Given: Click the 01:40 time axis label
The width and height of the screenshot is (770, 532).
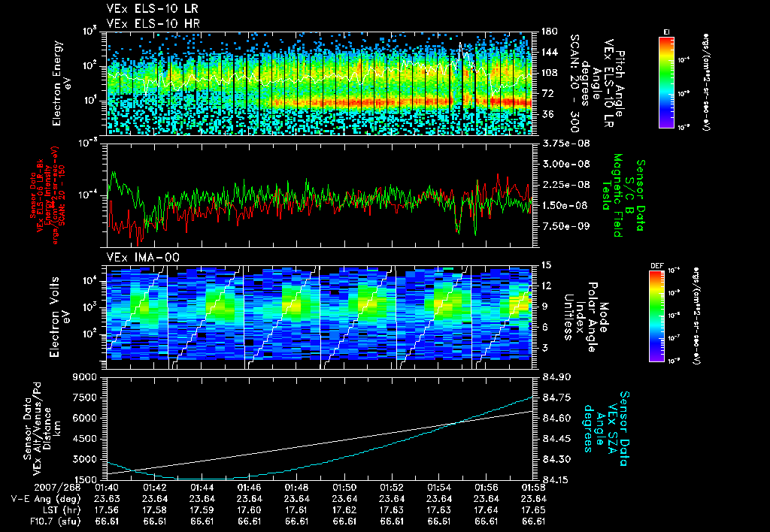Looking at the screenshot, I should (x=107, y=488).
